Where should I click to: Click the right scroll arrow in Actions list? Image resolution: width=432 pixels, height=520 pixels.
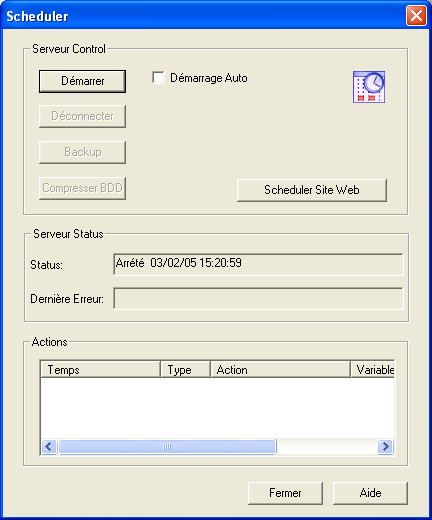coord(386,446)
